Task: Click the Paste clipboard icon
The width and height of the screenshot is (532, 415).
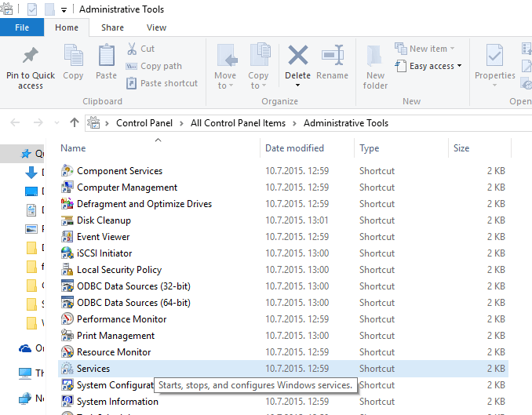Action: [106, 55]
